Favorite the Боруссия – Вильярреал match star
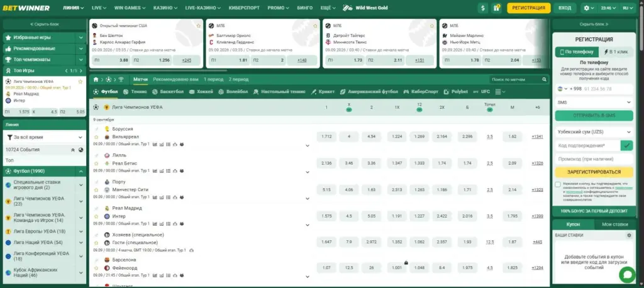The image size is (644, 288). click(96, 137)
